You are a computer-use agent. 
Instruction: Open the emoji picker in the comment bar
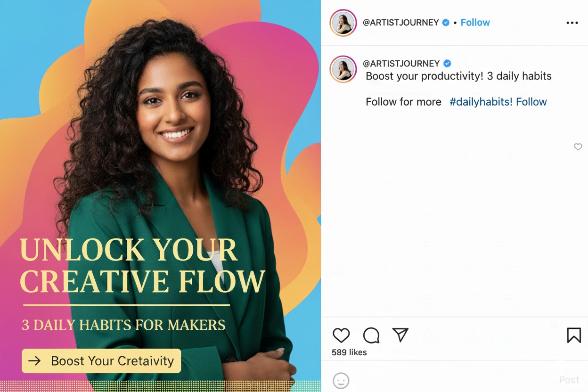point(341,380)
